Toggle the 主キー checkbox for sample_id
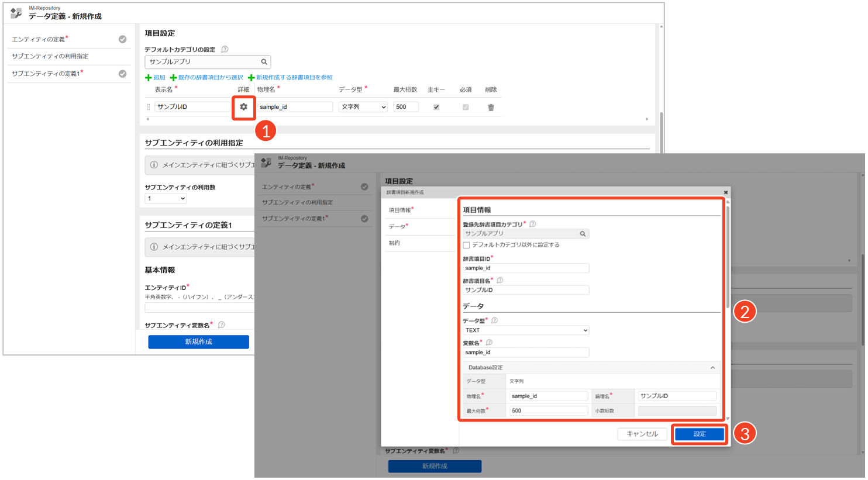 point(436,107)
